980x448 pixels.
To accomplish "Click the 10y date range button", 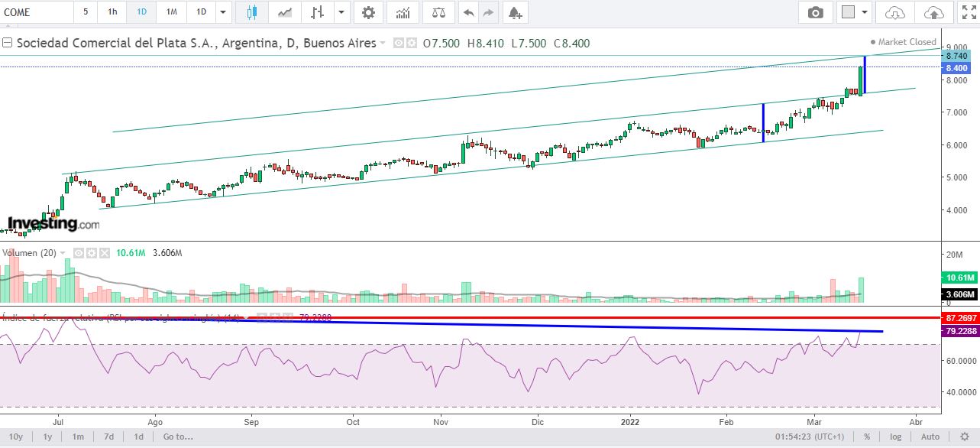I will click(x=15, y=437).
